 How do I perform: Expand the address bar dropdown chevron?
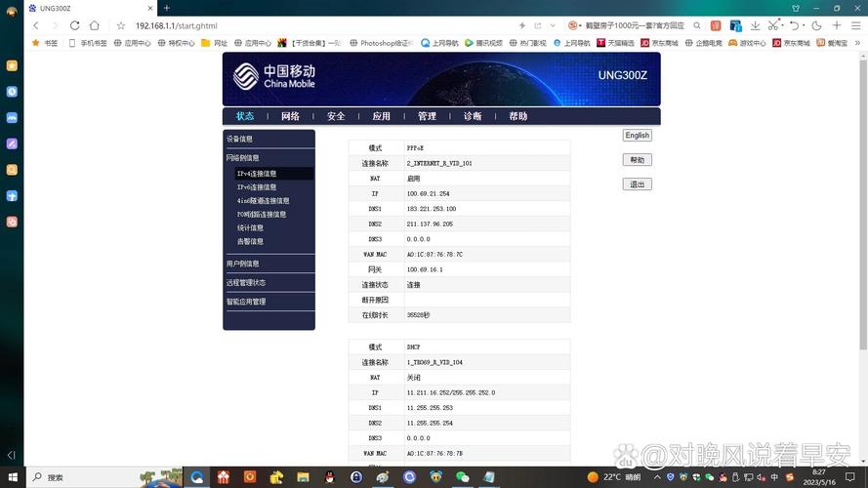(553, 25)
